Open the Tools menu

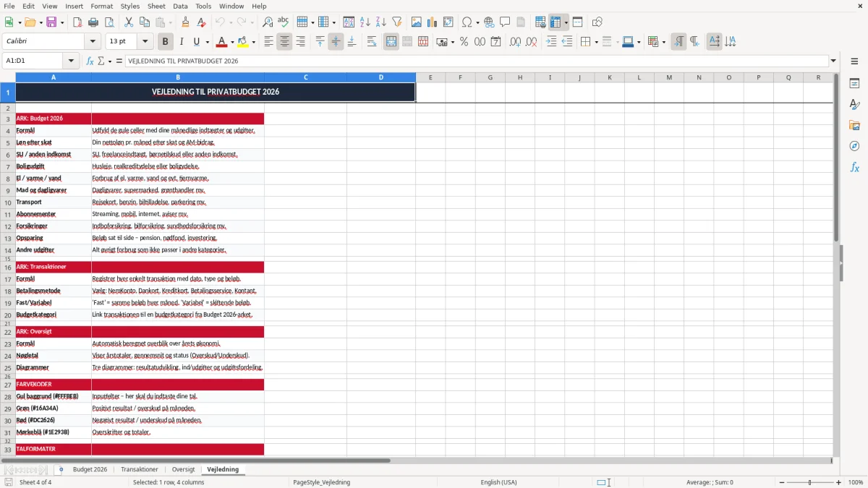203,6
